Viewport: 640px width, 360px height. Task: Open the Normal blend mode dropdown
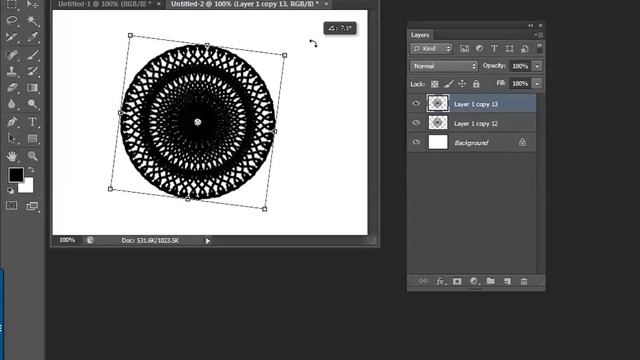(444, 66)
